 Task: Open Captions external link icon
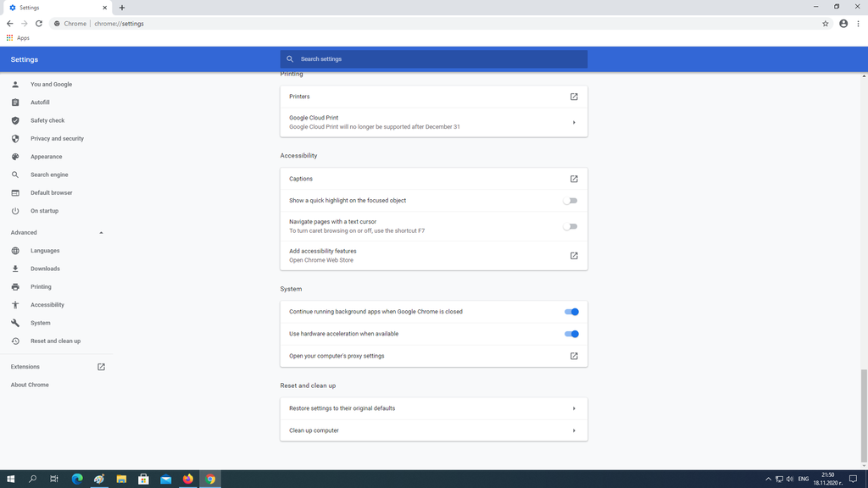[x=574, y=179]
